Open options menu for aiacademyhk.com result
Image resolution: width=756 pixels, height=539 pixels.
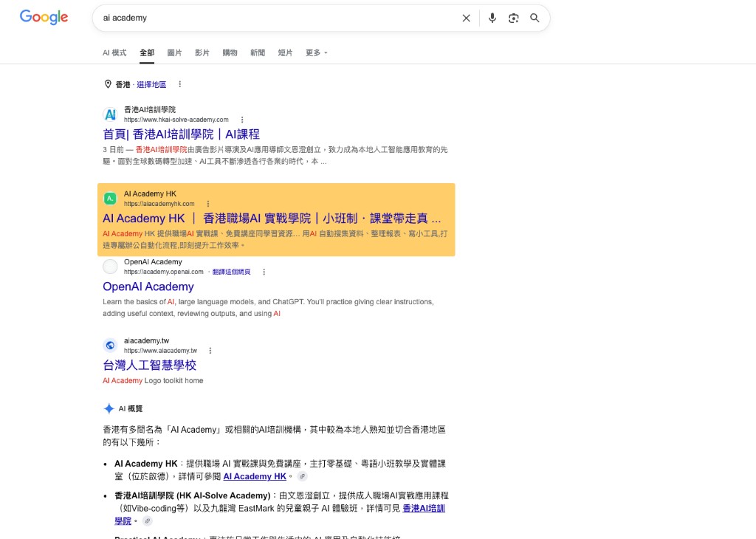click(207, 204)
